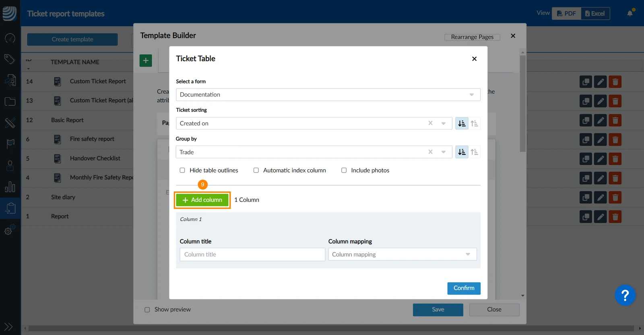The image size is (644, 335).
Task: Check Include photos option
Action: (x=344, y=170)
